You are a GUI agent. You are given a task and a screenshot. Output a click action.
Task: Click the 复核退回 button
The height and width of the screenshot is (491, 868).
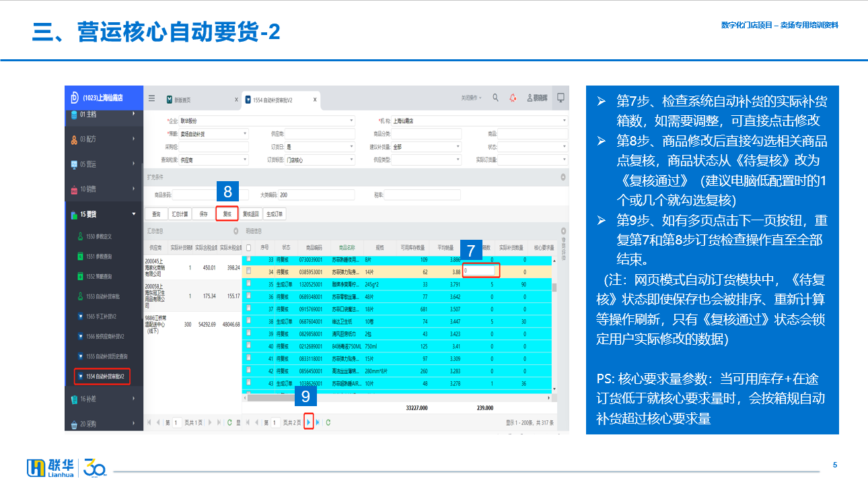[x=251, y=214]
